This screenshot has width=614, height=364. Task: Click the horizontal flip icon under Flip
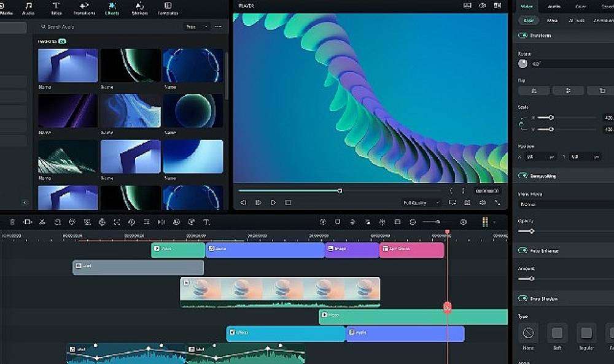(x=534, y=91)
